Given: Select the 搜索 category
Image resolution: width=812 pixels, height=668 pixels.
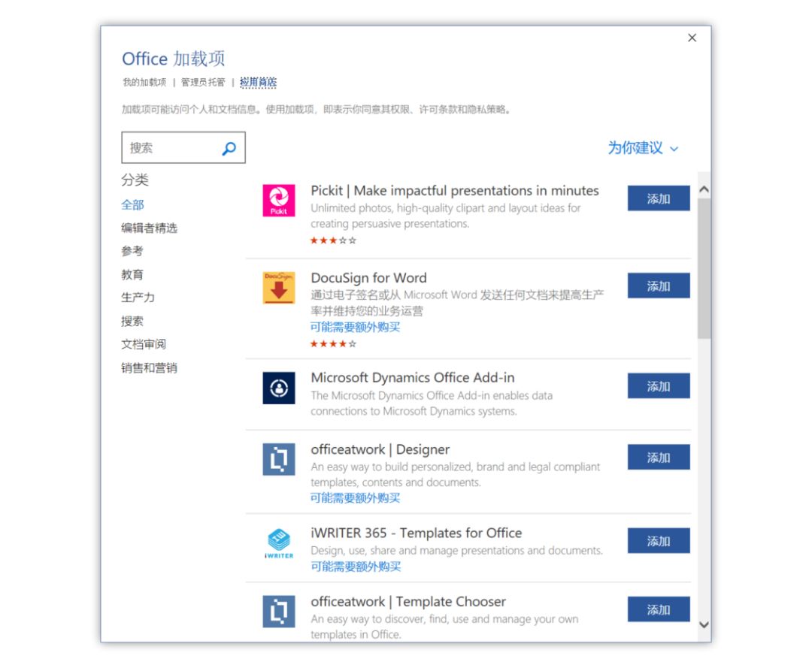Looking at the screenshot, I should (132, 322).
